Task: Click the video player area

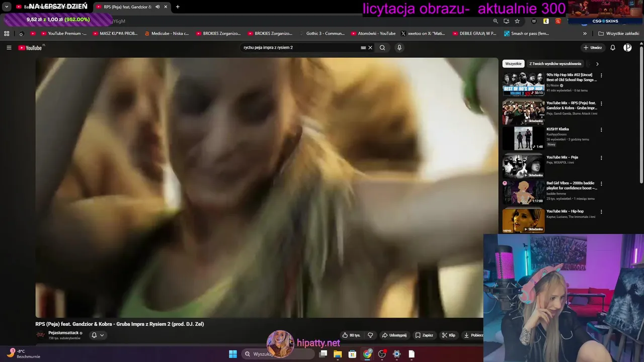Action: pyautogui.click(x=267, y=187)
